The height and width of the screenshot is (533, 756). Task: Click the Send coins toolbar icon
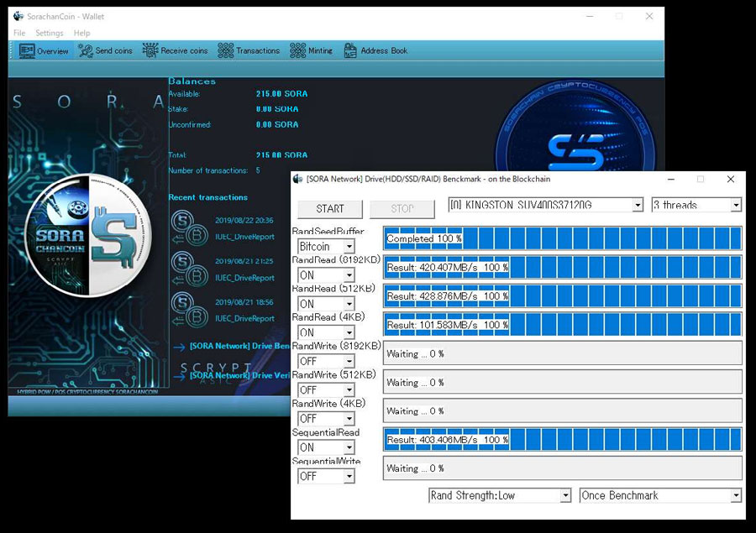tap(86, 50)
